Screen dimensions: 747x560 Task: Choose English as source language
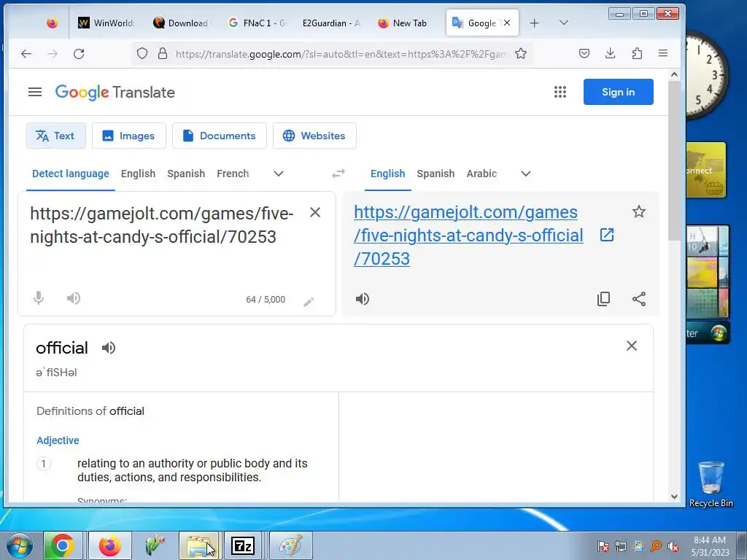pos(138,174)
